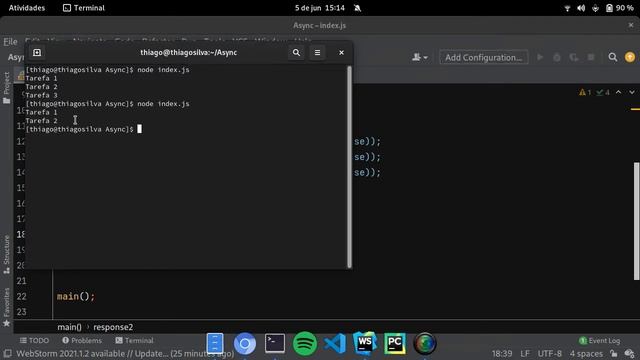Image resolution: width=640 pixels, height=360 pixels.
Task: Click the main() breadcrumb
Action: click(x=69, y=327)
